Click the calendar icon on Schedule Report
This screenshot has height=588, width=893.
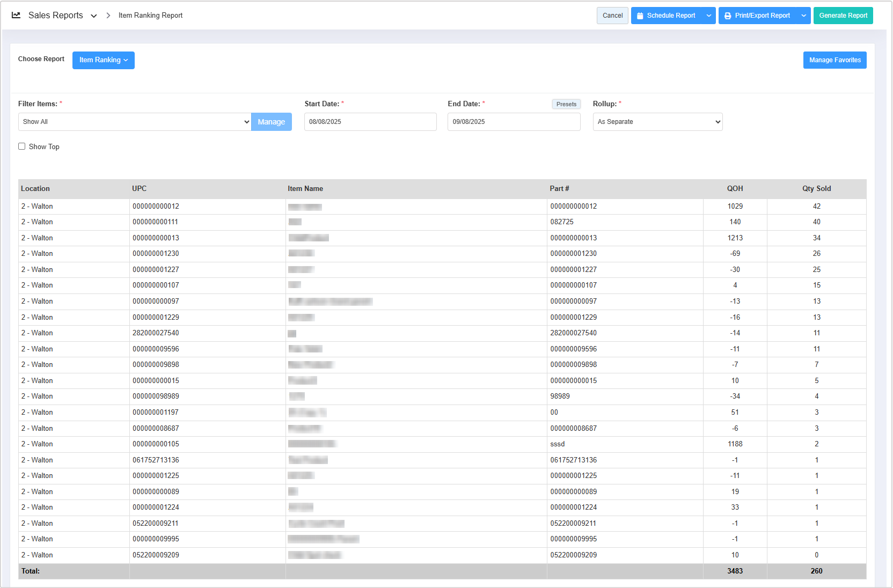640,16
